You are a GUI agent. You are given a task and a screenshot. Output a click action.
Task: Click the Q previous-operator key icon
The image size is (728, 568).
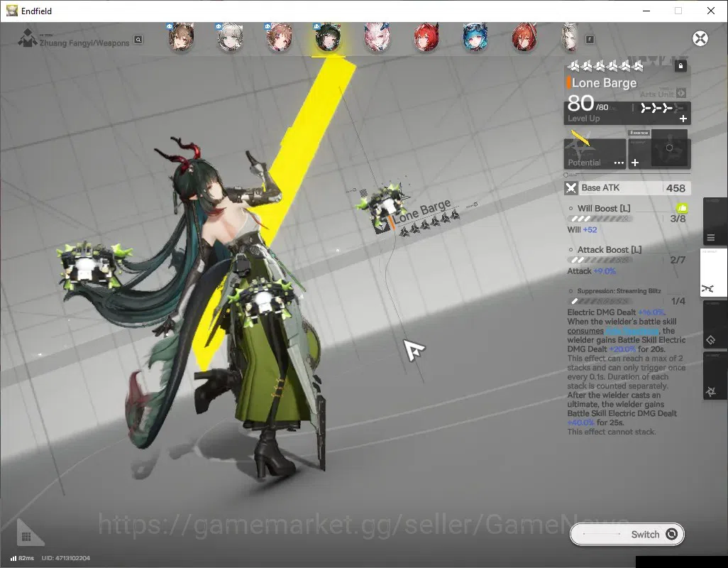(138, 40)
